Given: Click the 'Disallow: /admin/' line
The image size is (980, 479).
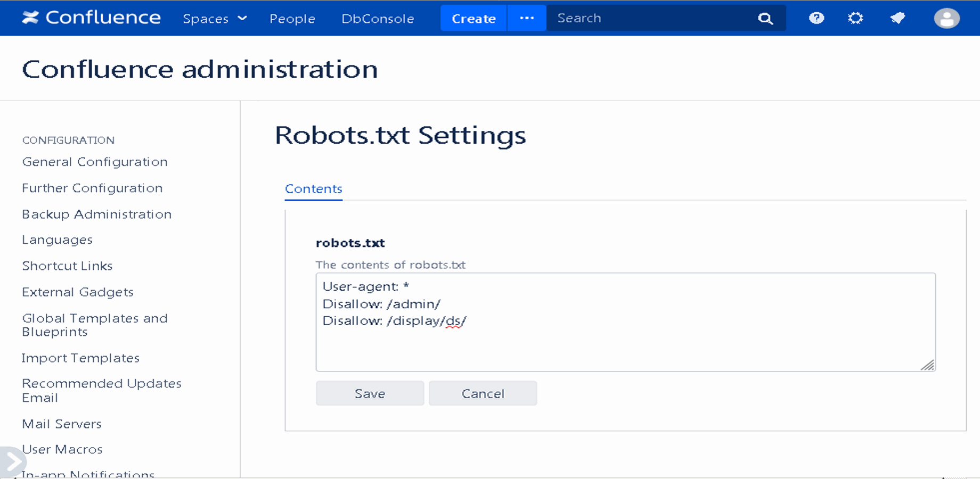Looking at the screenshot, I should [x=381, y=304].
